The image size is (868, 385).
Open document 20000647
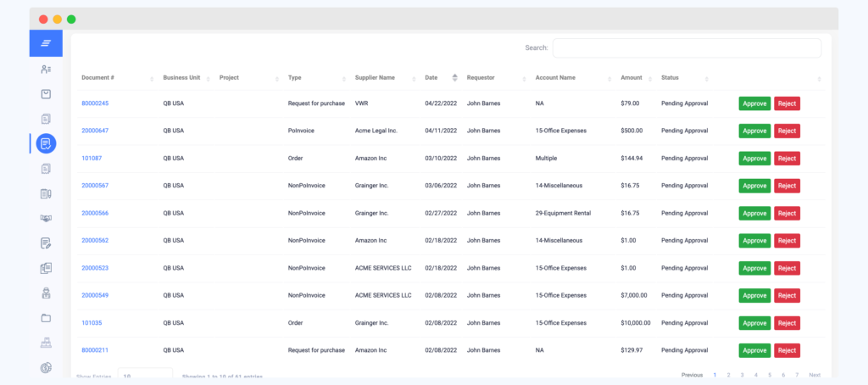95,131
